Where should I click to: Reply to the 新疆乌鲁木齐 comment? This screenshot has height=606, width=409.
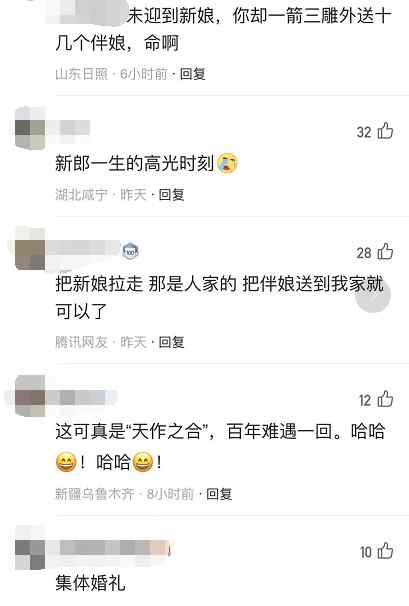(x=219, y=494)
